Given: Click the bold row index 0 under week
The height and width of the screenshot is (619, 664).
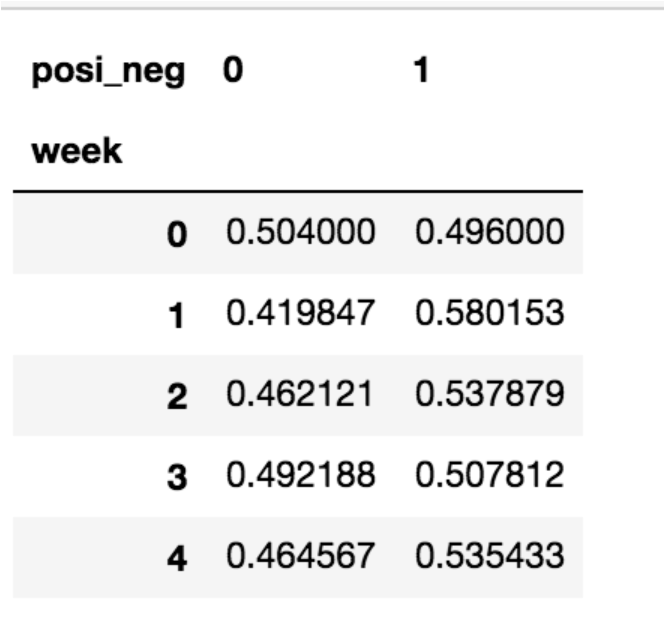Looking at the screenshot, I should pyautogui.click(x=176, y=235).
